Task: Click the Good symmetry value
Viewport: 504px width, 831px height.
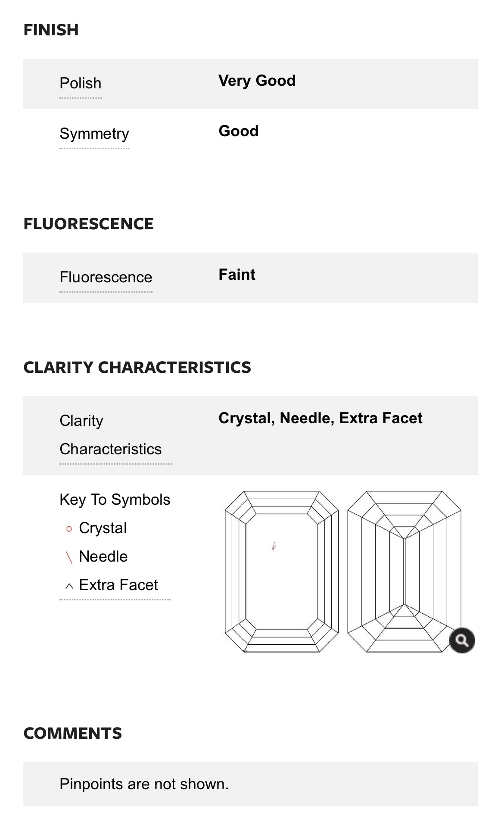Action: pyautogui.click(x=239, y=131)
